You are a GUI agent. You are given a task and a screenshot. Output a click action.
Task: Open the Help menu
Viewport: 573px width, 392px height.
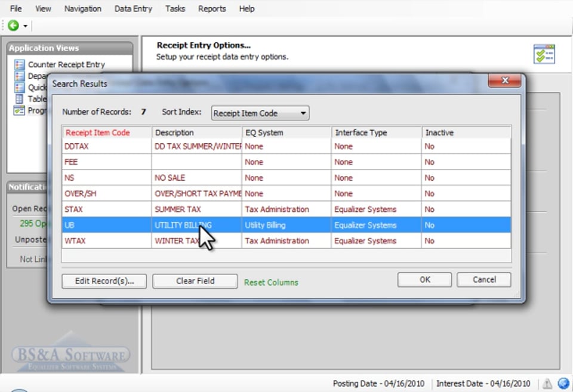coord(247,9)
